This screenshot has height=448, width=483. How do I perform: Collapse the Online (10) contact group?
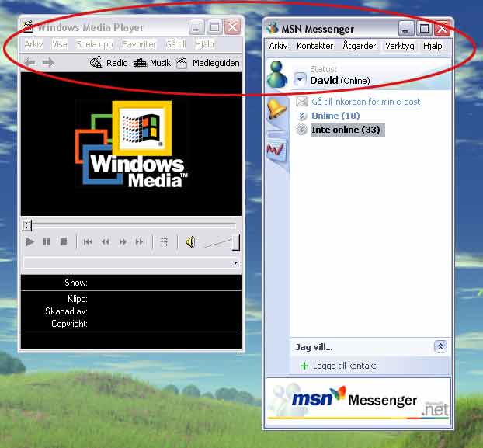(x=302, y=116)
